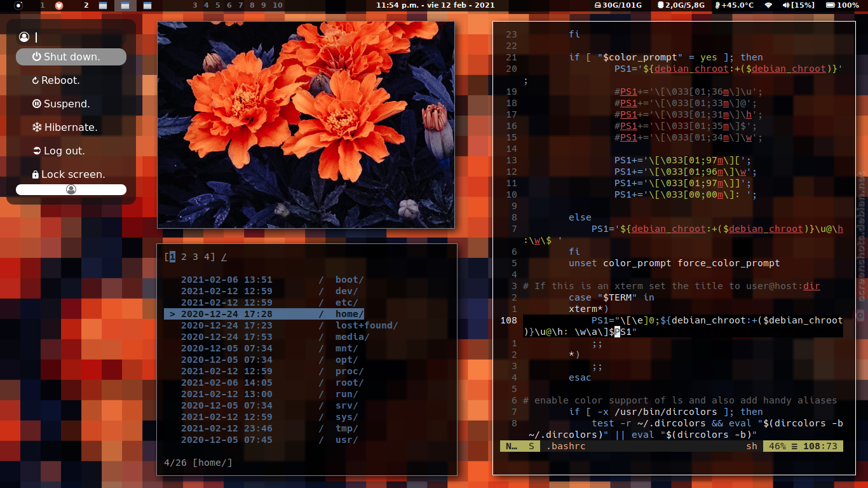The image size is (868, 488).
Task: Switch to workspace 10
Action: (x=277, y=5)
